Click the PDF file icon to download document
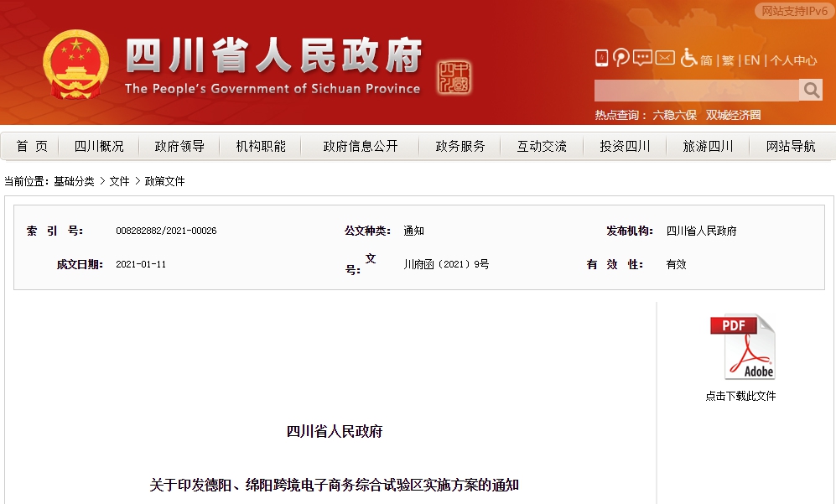Image resolution: width=836 pixels, height=504 pixels. pos(741,346)
